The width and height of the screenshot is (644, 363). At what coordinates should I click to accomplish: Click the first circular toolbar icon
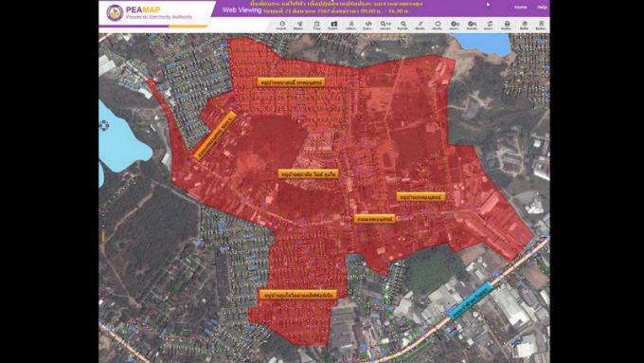(282, 25)
